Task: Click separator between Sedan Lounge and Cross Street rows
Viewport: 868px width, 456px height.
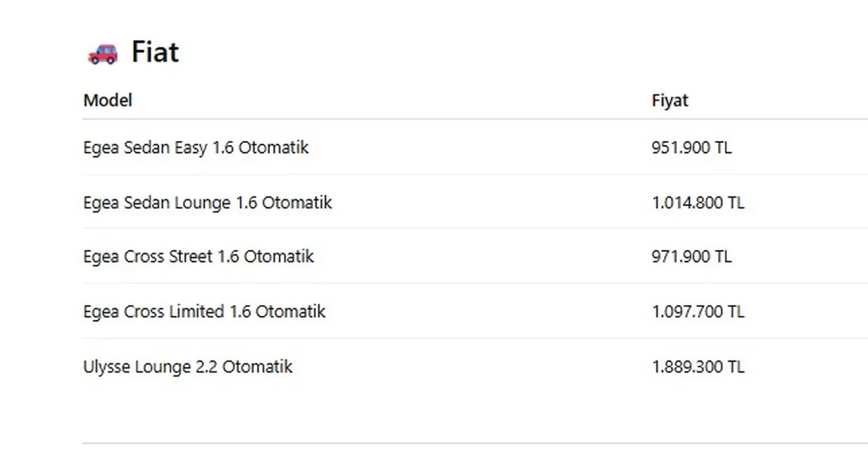Action: [475, 228]
